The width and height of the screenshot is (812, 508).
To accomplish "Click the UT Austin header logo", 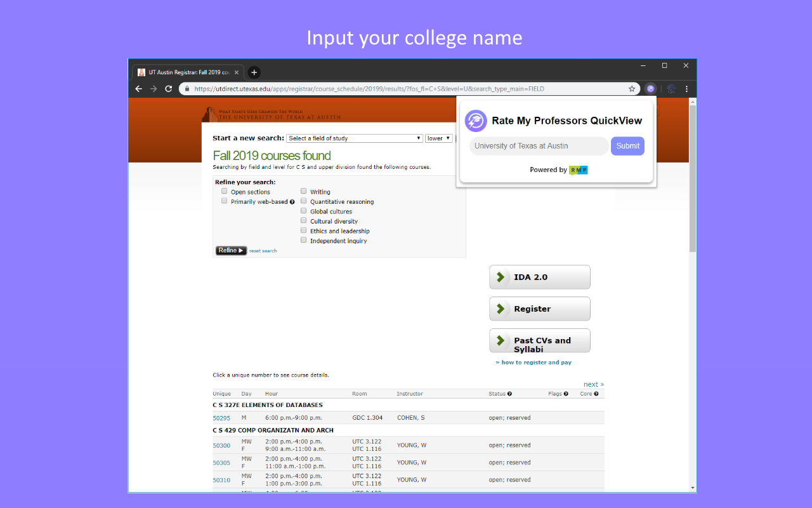I will (271, 114).
